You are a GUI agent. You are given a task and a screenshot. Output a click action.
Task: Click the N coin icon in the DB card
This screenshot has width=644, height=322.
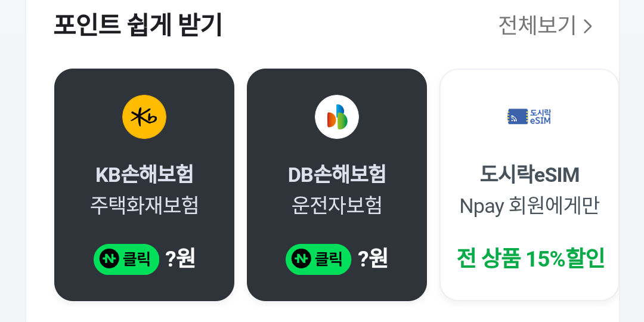(x=301, y=259)
